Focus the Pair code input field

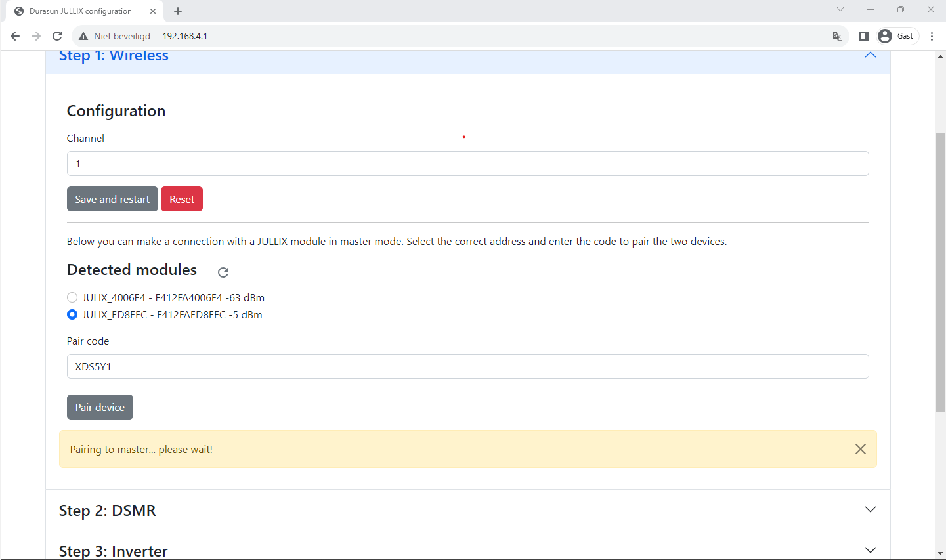468,366
